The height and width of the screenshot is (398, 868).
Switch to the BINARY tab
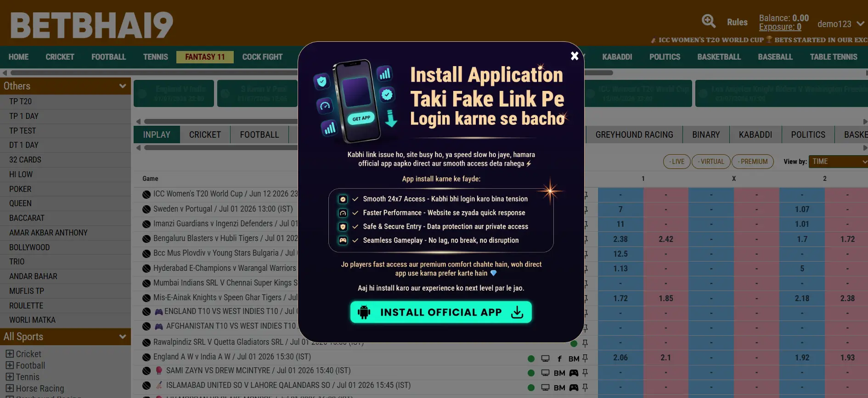(706, 135)
